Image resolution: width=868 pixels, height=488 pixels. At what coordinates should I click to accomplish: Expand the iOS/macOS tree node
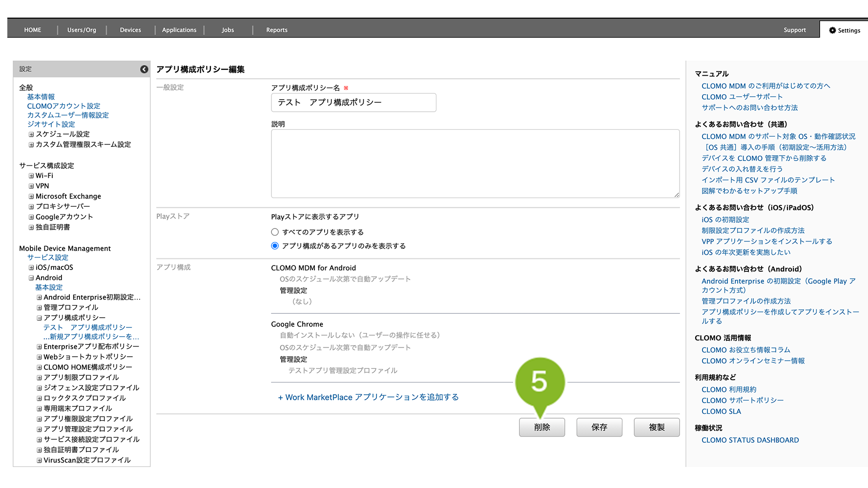point(31,267)
